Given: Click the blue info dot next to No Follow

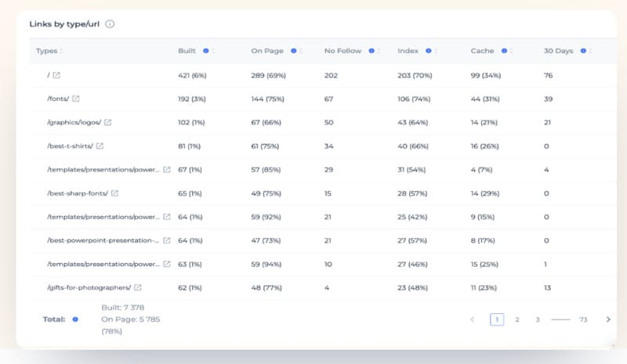Looking at the screenshot, I should point(371,51).
